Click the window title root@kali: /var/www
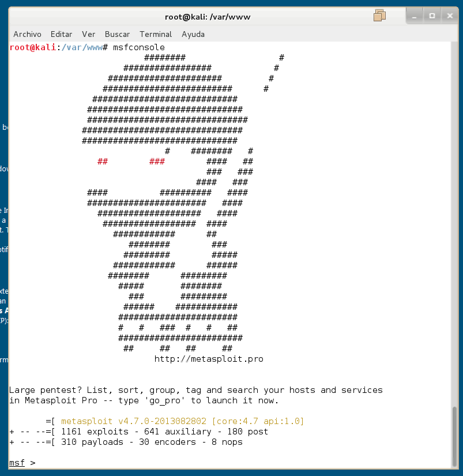 coord(208,17)
